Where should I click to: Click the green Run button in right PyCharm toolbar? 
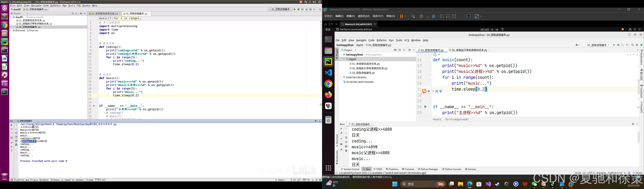tap(614, 45)
